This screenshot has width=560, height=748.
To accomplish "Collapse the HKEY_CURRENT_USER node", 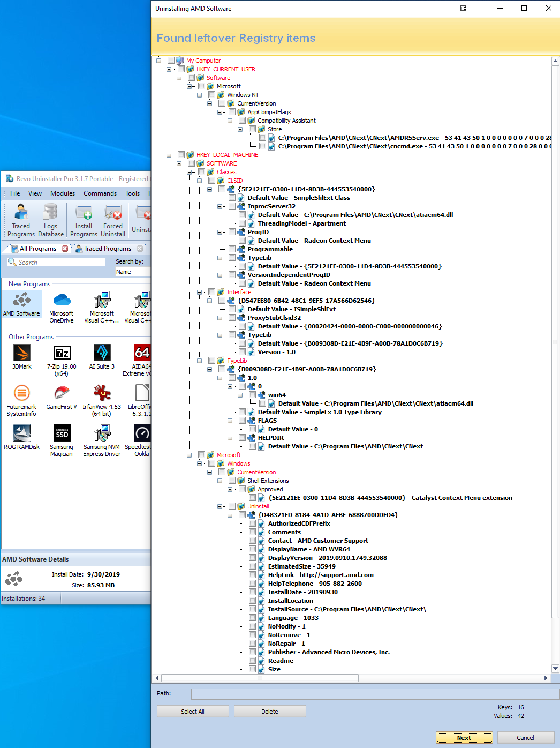I will tap(169, 69).
